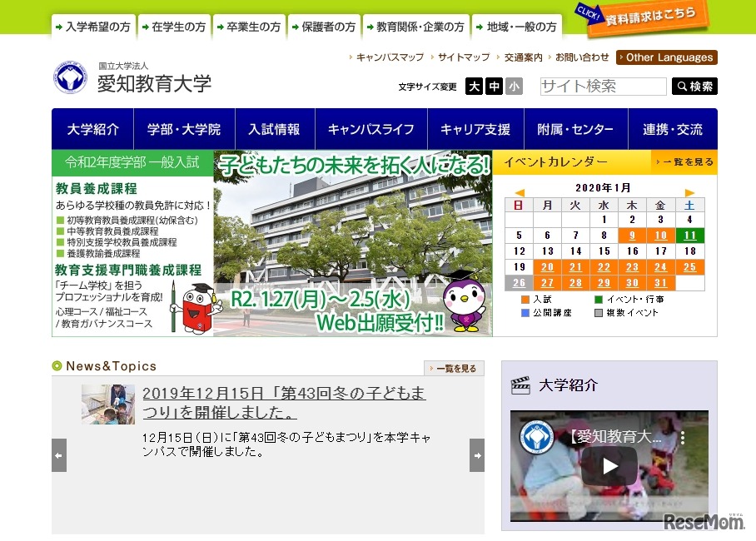Set font size to 中 (medium)

click(494, 87)
